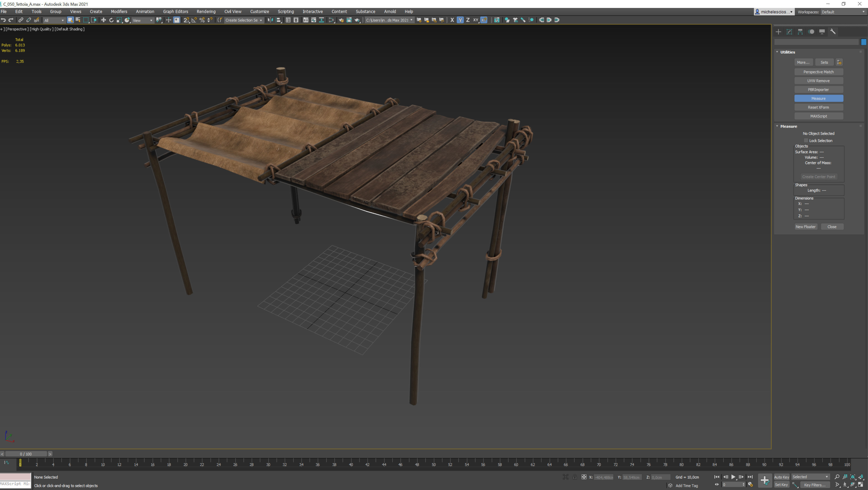Image resolution: width=868 pixels, height=490 pixels.
Task: Click the Mirror tool icon
Action: coord(270,20)
